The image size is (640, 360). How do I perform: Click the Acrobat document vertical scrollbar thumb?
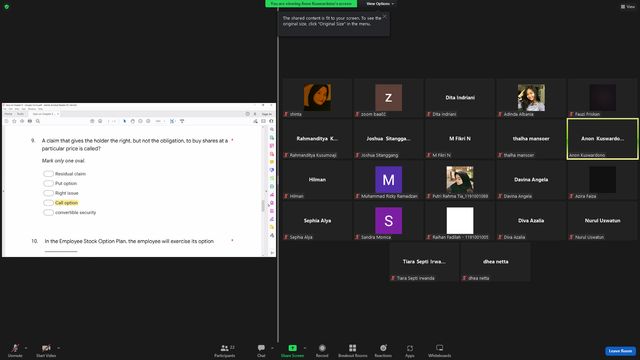[263, 206]
